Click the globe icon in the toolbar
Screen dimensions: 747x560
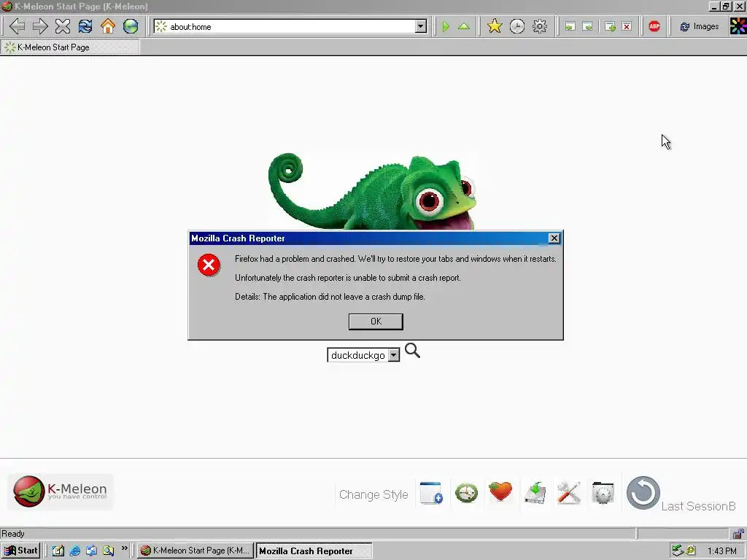click(131, 26)
